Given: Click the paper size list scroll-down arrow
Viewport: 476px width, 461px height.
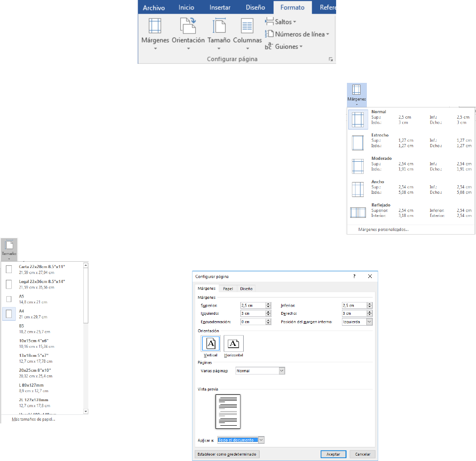Looking at the screenshot, I should pos(86,412).
